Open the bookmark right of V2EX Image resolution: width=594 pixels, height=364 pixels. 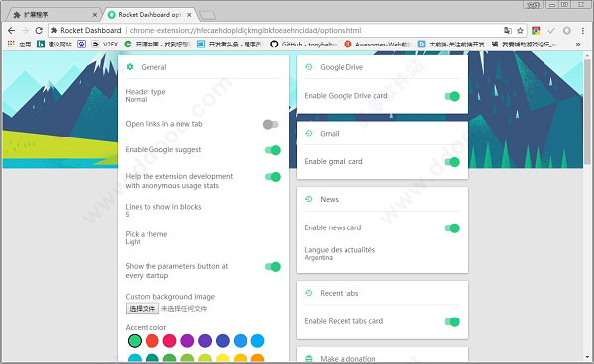pos(156,44)
